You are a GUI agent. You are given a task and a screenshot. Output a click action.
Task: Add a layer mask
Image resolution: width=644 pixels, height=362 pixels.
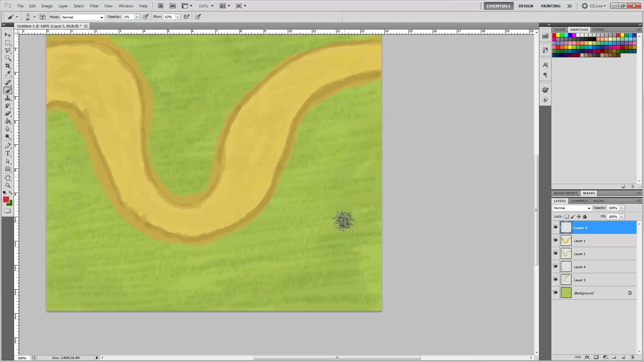[x=596, y=357]
